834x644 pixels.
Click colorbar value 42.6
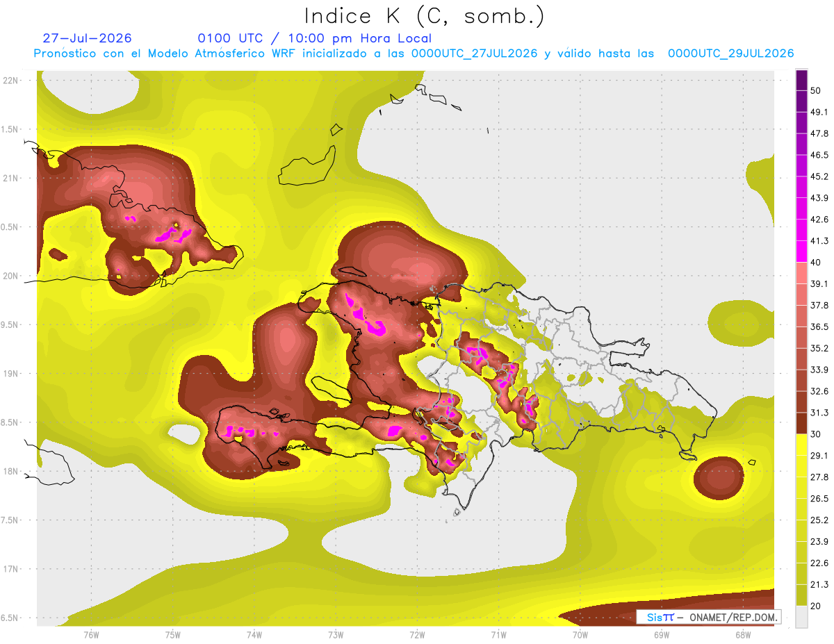(819, 220)
